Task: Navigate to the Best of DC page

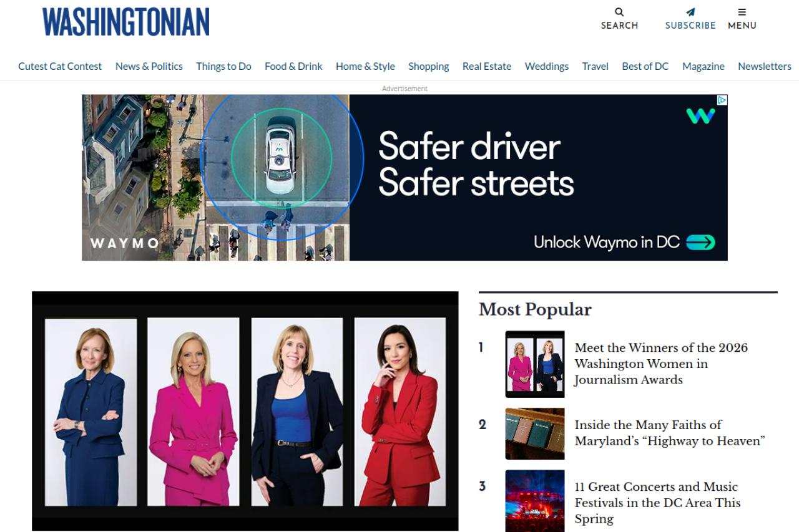Action: point(645,66)
